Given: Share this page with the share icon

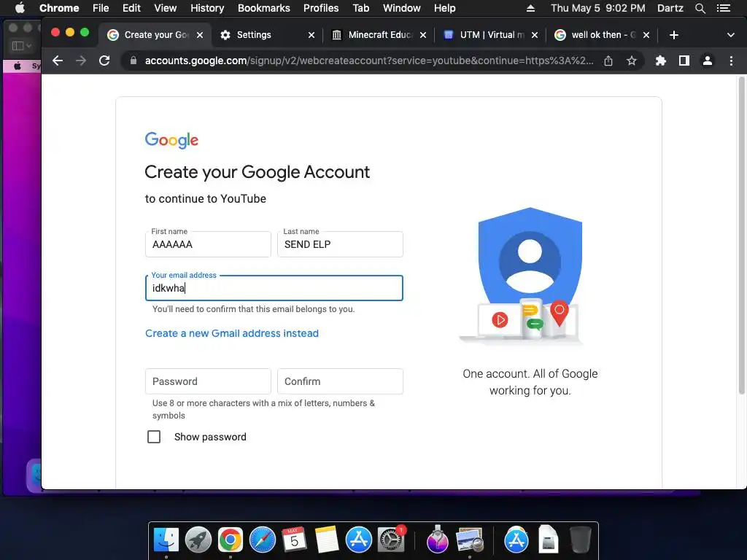Looking at the screenshot, I should [x=608, y=61].
